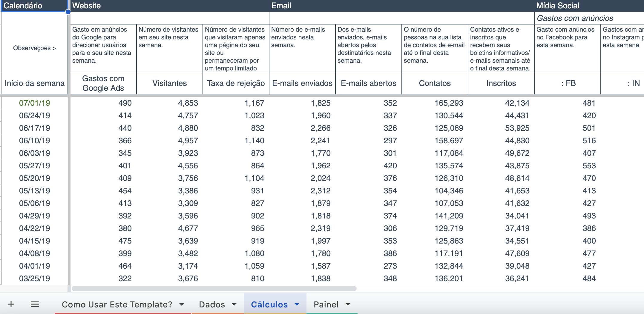Switch to the Dados sheet tab
The image size is (644, 314).
212,304
